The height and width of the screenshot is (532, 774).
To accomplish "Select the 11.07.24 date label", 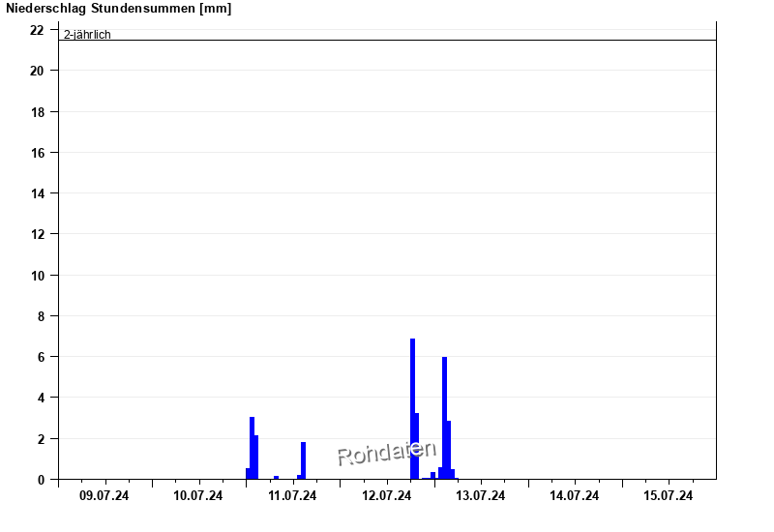I will point(292,496).
